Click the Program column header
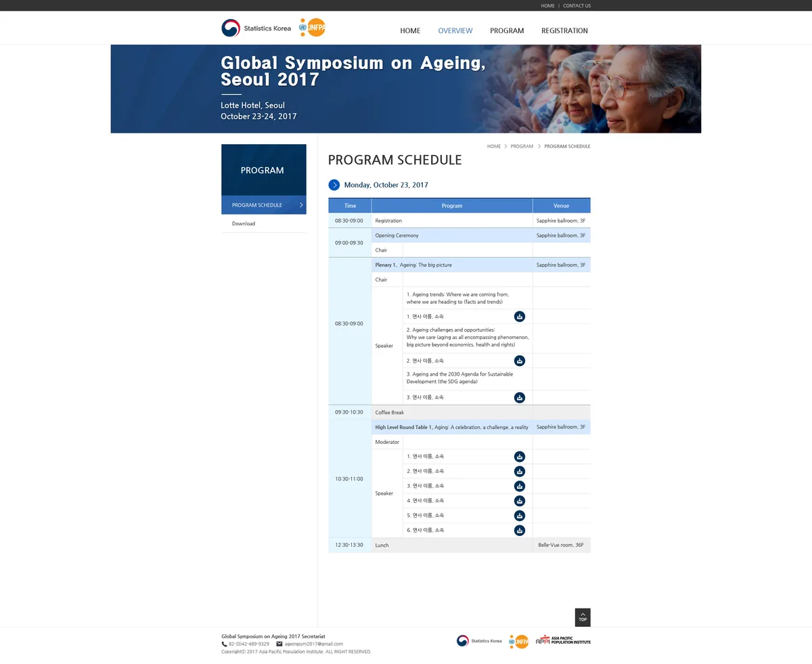812x664 pixels. click(452, 206)
